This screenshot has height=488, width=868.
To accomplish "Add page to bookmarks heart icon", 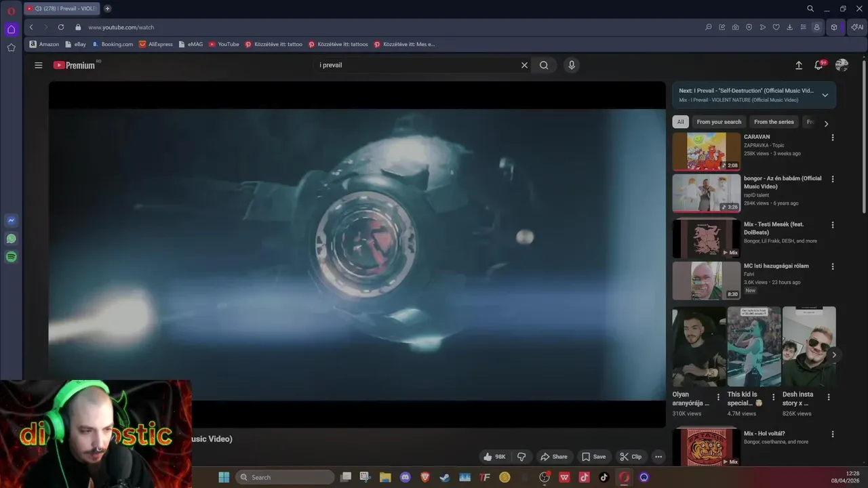I will [x=776, y=27].
